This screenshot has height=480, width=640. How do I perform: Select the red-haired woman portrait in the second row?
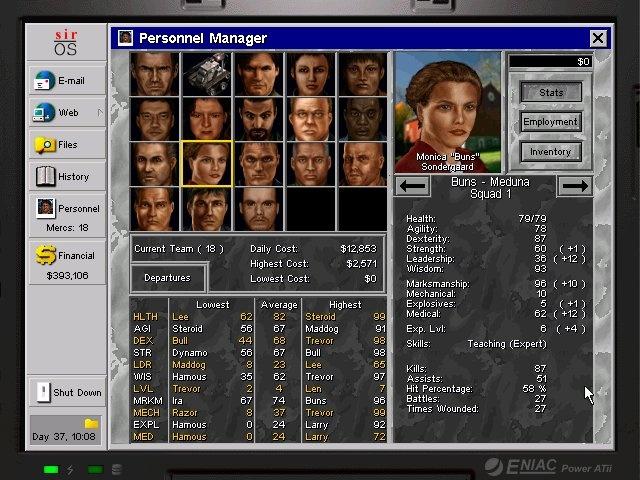[207, 119]
